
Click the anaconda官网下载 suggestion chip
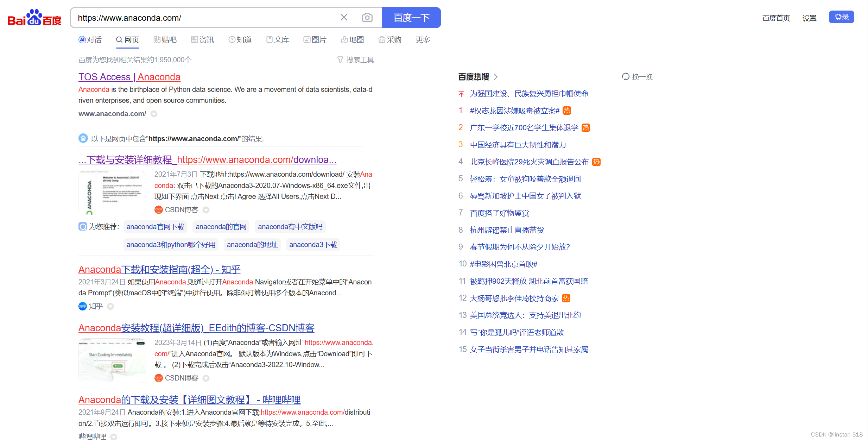(155, 227)
